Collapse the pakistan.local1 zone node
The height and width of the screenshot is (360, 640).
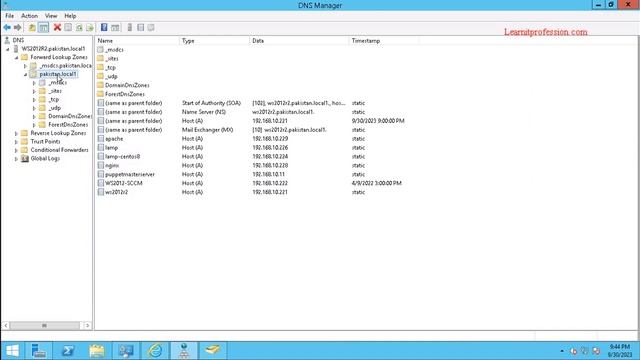pyautogui.click(x=25, y=74)
